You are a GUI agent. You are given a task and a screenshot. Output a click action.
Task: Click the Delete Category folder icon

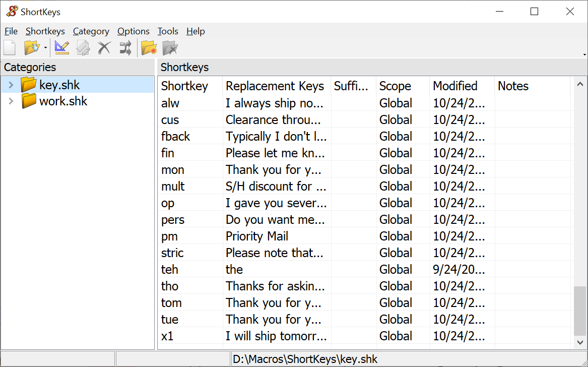pyautogui.click(x=170, y=48)
